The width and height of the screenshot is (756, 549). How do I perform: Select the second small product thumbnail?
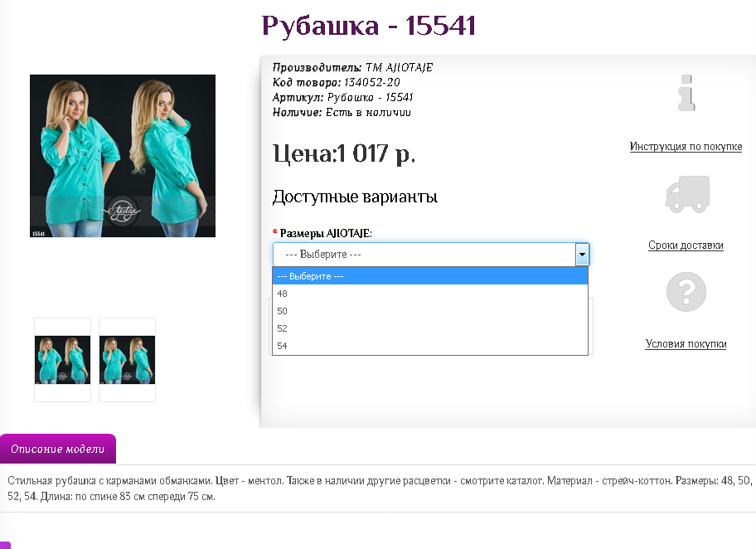128,360
